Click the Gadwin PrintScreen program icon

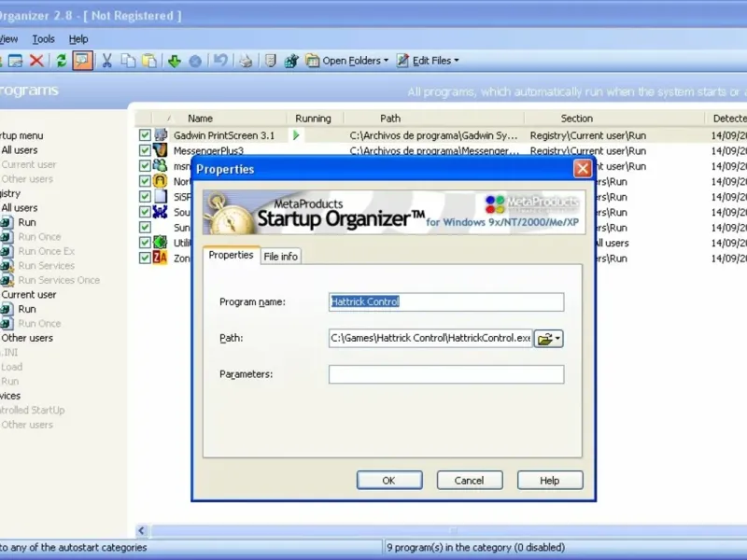161,134
